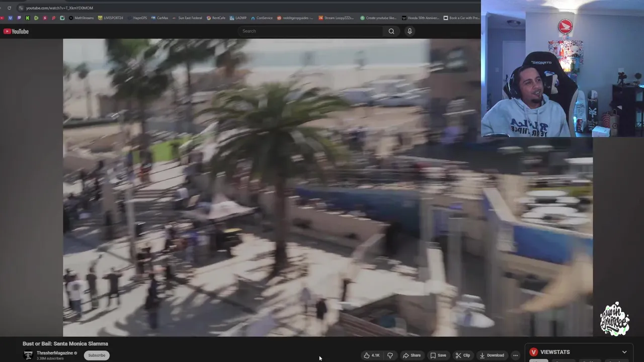Expand the VIEWSTATS panel chevron
Viewport: 644px width, 362px height.
(x=624, y=352)
